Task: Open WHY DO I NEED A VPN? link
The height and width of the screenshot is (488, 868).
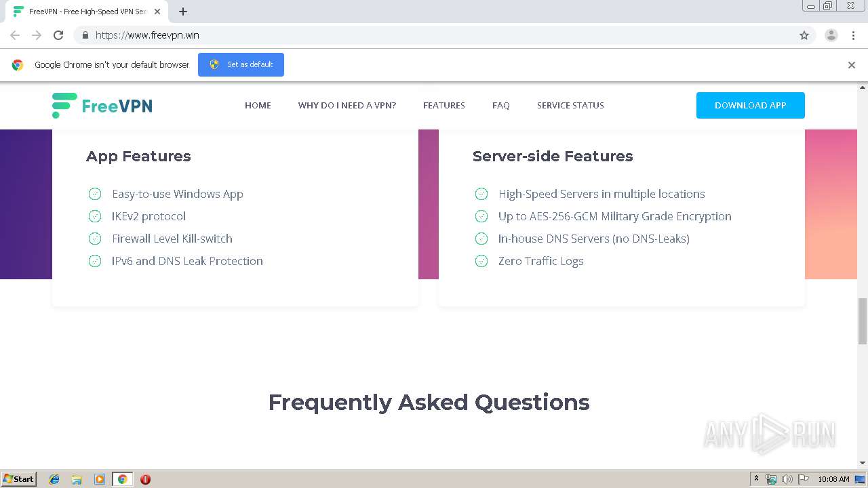Action: 347,105
